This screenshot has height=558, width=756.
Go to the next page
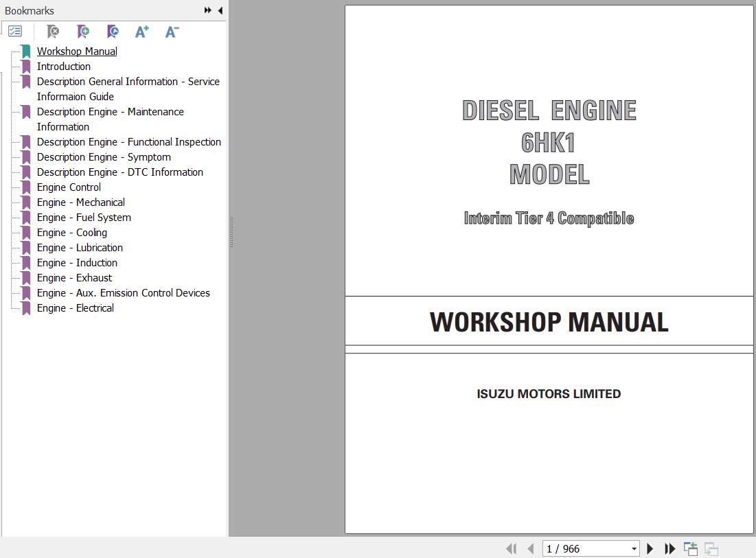point(650,548)
